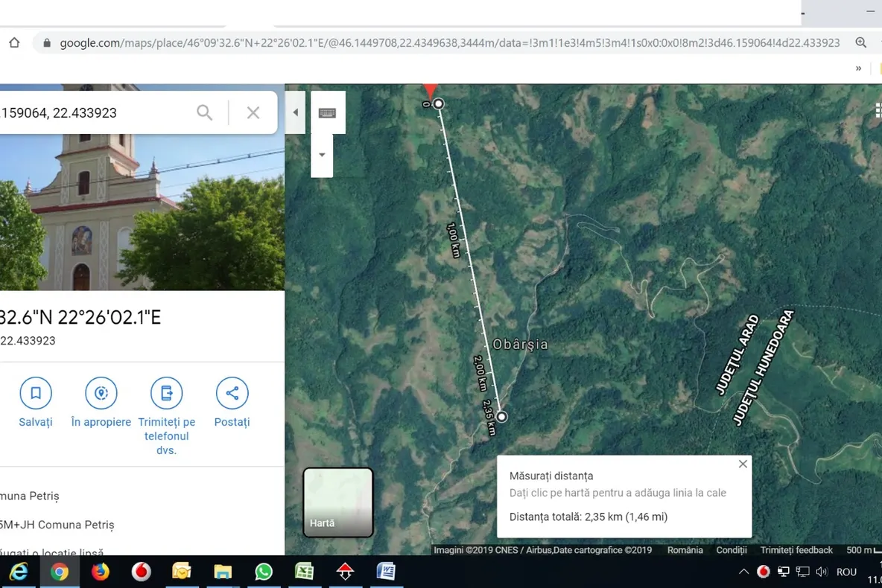882x588 pixels.
Task: Click the Google Maps address bar URL
Action: click(x=449, y=42)
